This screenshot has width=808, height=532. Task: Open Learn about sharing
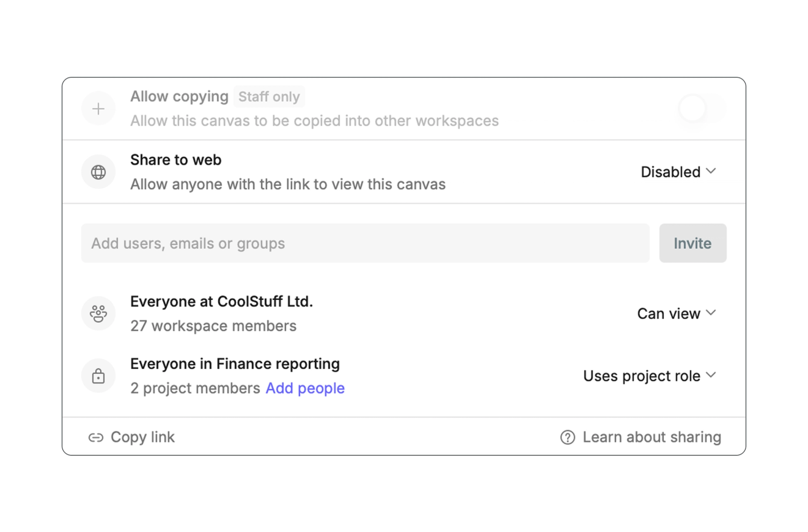pos(652,437)
